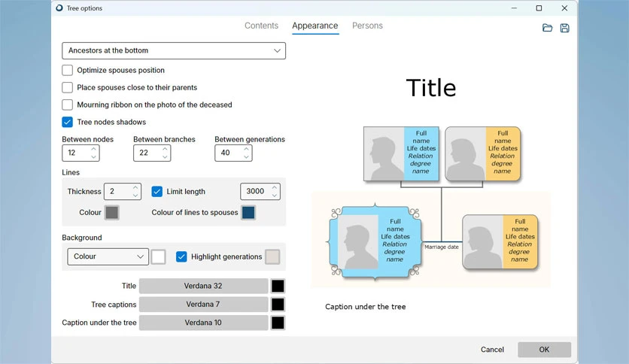This screenshot has width=629, height=364.
Task: Click the preview Title text
Action: tap(431, 88)
